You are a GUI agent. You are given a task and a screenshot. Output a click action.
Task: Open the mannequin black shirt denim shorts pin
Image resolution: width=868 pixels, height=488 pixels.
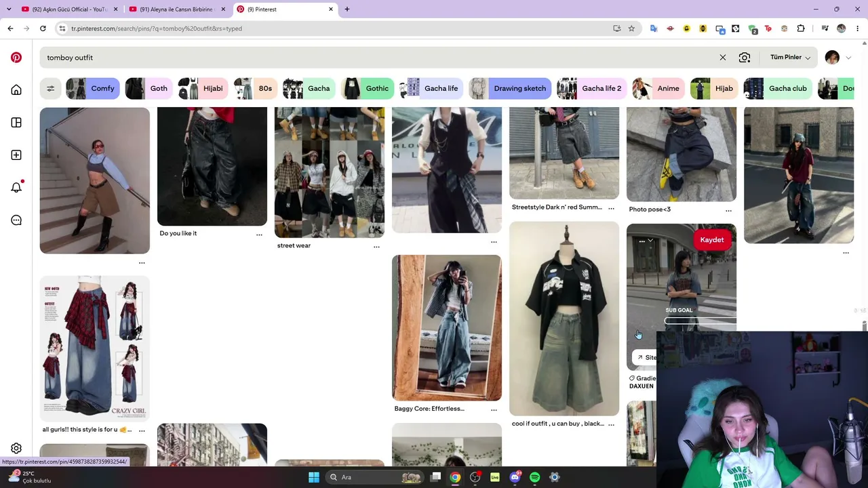pos(564,319)
